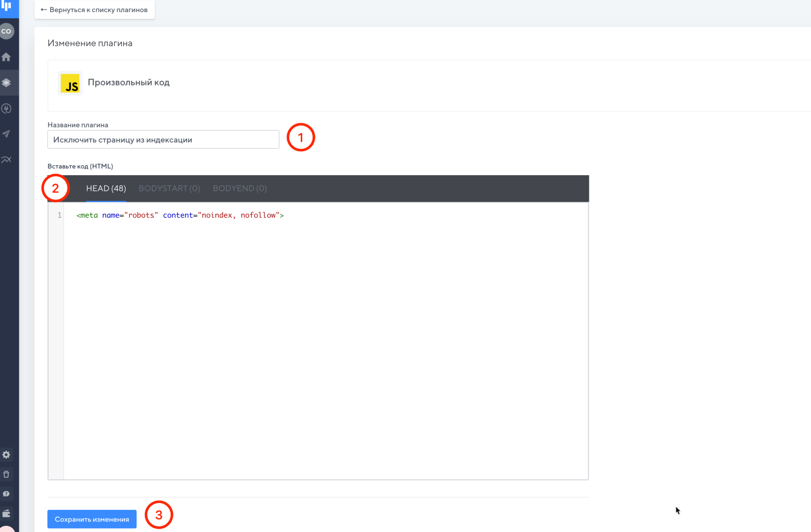Click line number 1 in editor gutter
Image resolution: width=811 pixels, height=532 pixels.
coord(59,215)
